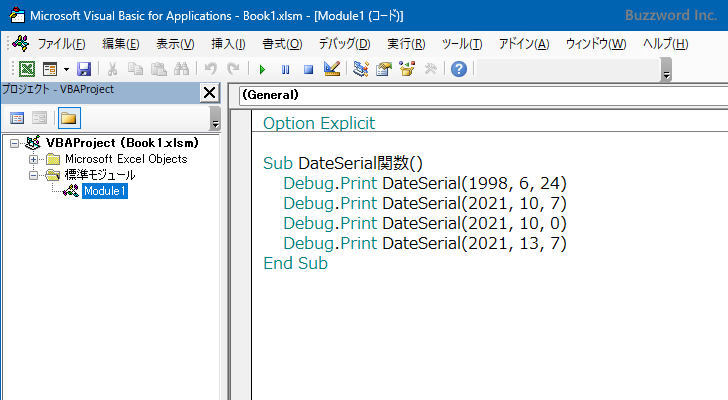Click the View Microsoft Excel toolbar icon
The height and width of the screenshot is (400, 728).
(27, 69)
